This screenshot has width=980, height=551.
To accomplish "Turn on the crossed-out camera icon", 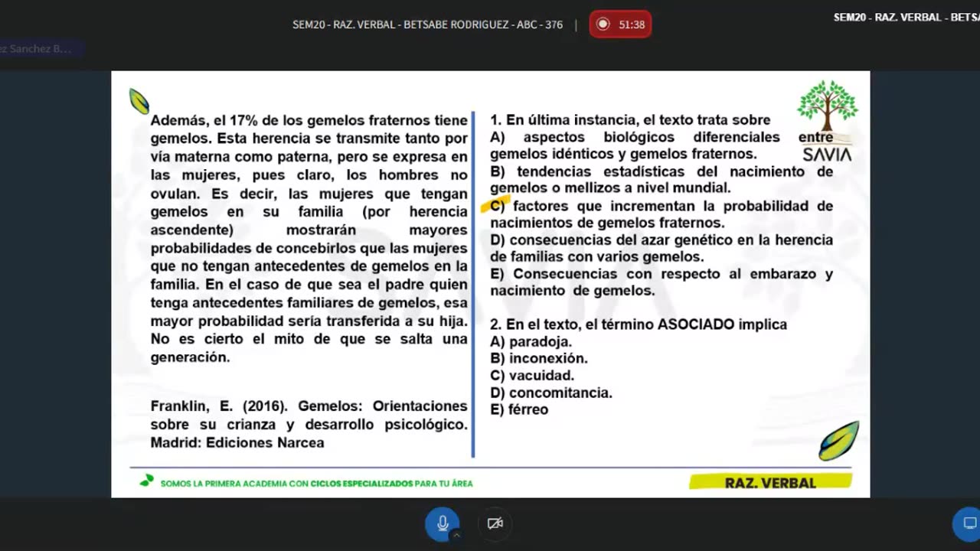I will click(495, 523).
